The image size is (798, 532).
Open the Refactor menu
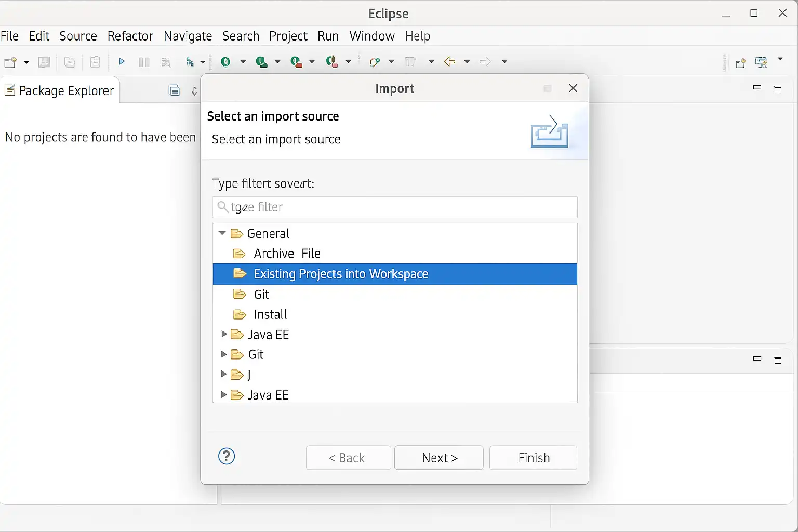click(130, 36)
